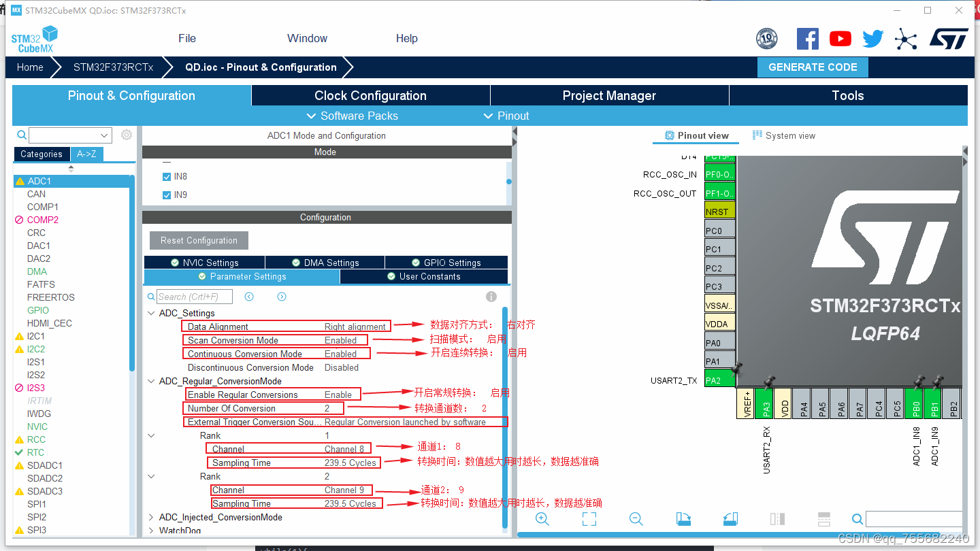Click the parameter Search (Ctrl+F) field
This screenshot has width=980, height=551.
pos(195,297)
